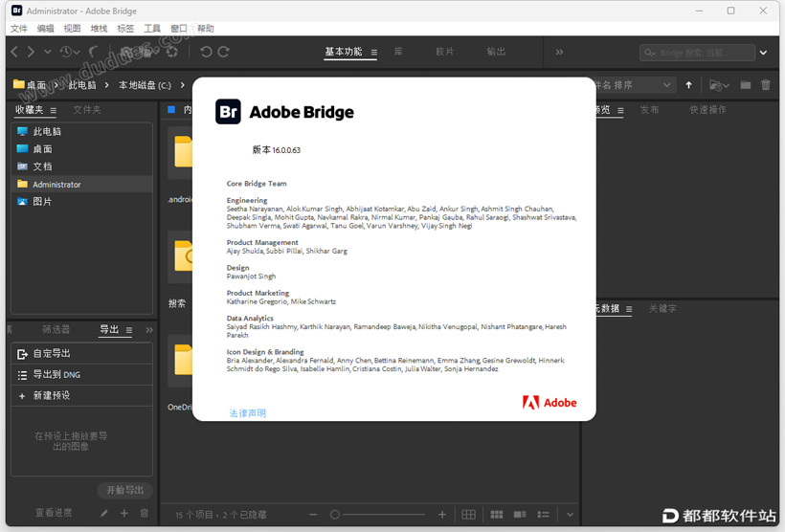Select Administrator in favorites
This screenshot has width=785, height=532.
point(82,184)
